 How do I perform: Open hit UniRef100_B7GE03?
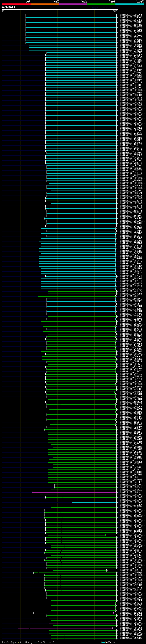click(x=131, y=316)
